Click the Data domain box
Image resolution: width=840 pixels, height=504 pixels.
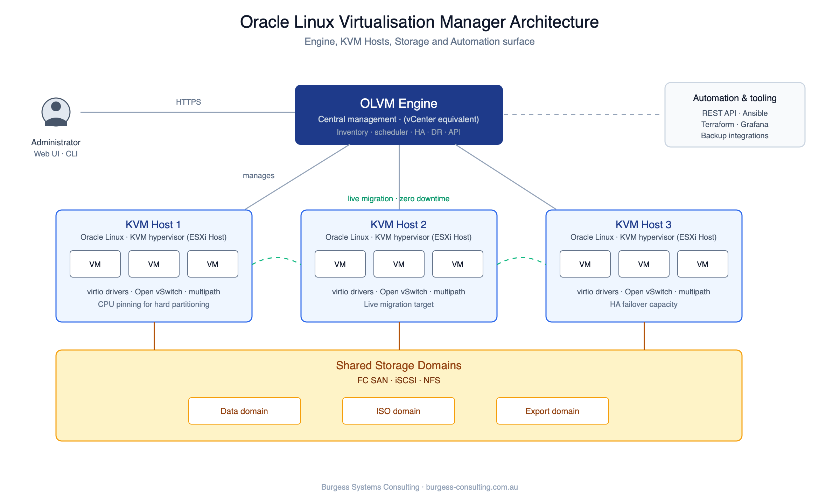coord(245,411)
